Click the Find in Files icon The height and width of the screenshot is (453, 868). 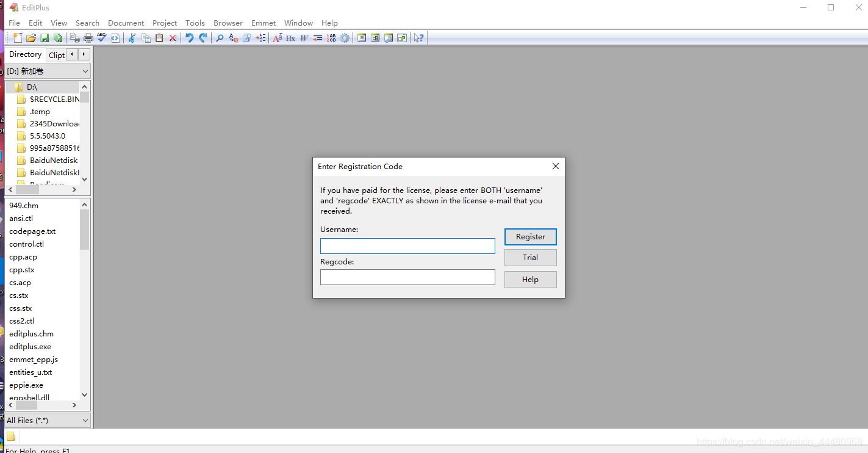[x=247, y=38]
